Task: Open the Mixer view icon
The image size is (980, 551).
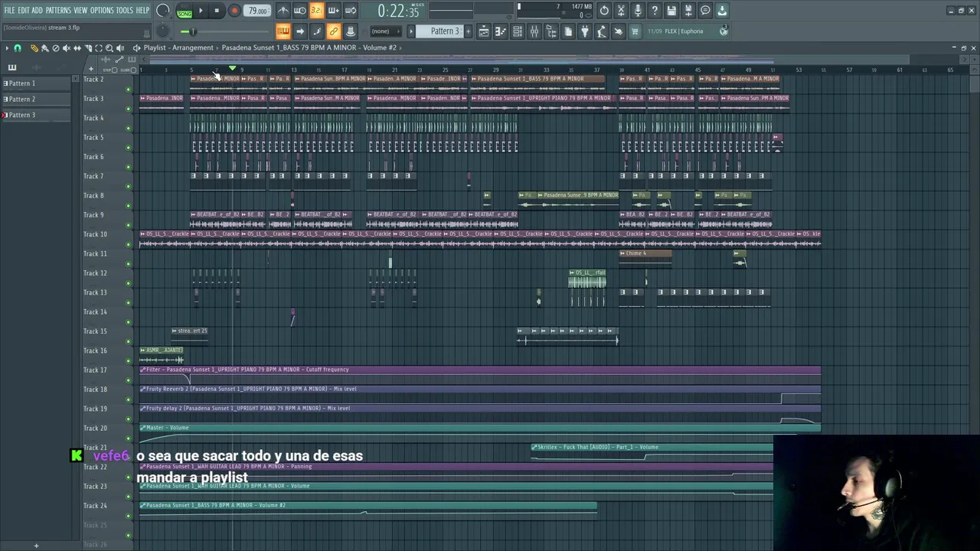Action: 534,31
